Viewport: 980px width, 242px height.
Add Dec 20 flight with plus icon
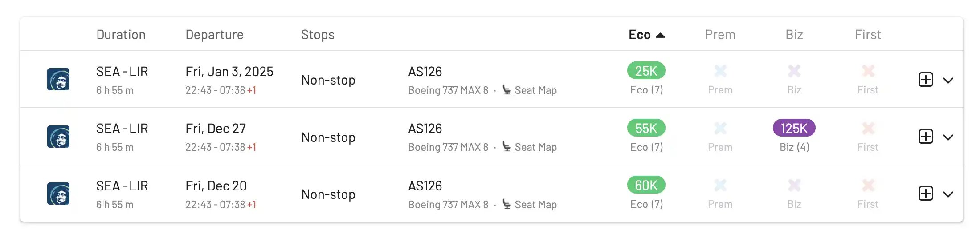coord(926,194)
